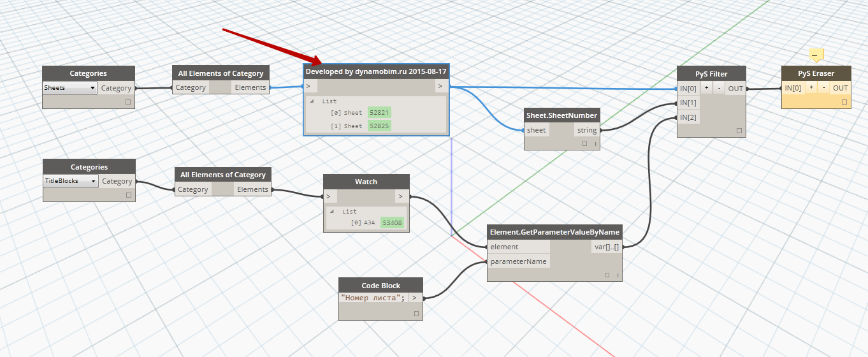Click the green element ID 53408
Viewport: 868px width, 357px height.
pyautogui.click(x=392, y=222)
